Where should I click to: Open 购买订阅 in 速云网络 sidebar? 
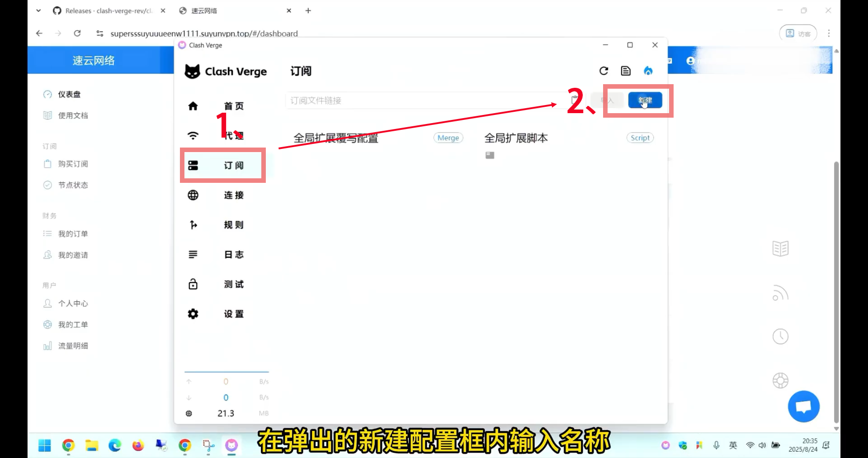tap(73, 164)
